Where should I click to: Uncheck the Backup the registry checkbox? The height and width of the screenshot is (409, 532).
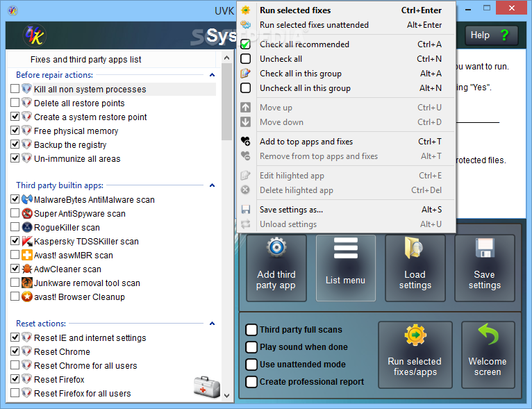click(15, 144)
